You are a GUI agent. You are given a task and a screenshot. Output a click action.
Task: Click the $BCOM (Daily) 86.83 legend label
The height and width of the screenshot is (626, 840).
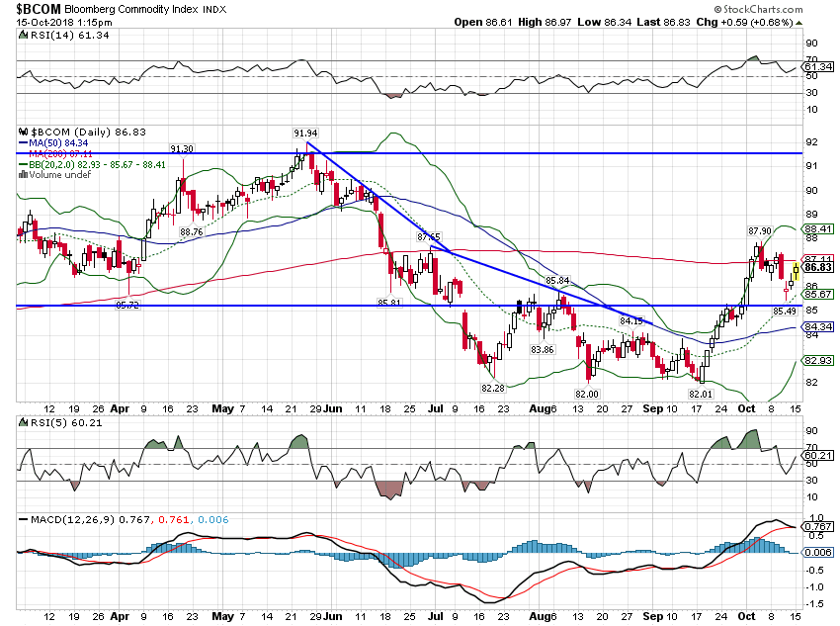tap(88, 132)
